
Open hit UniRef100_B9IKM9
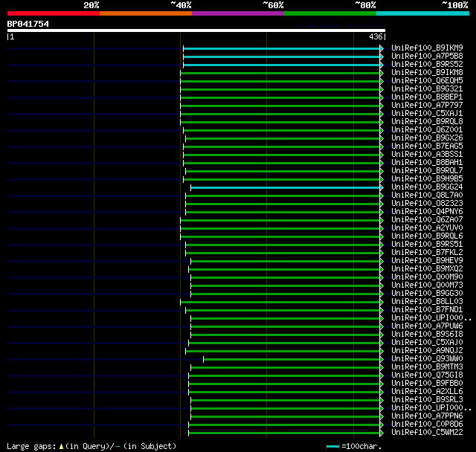click(x=427, y=48)
